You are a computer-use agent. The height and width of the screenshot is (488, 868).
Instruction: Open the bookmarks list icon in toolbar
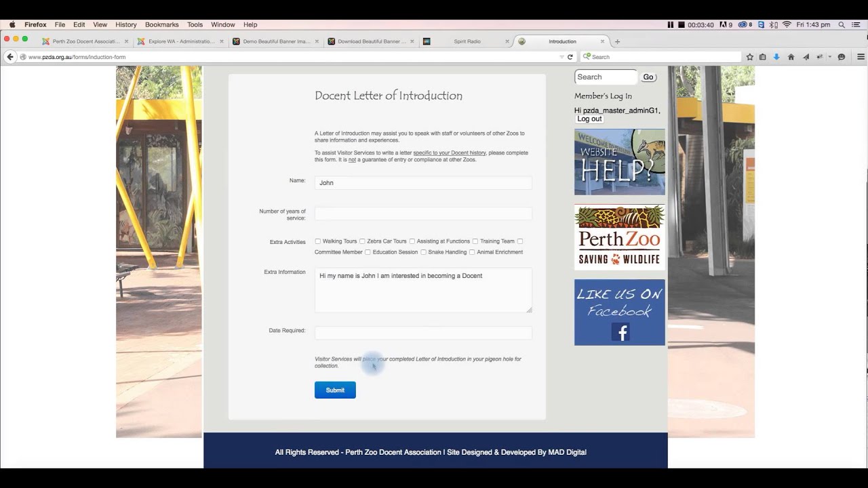[763, 57]
